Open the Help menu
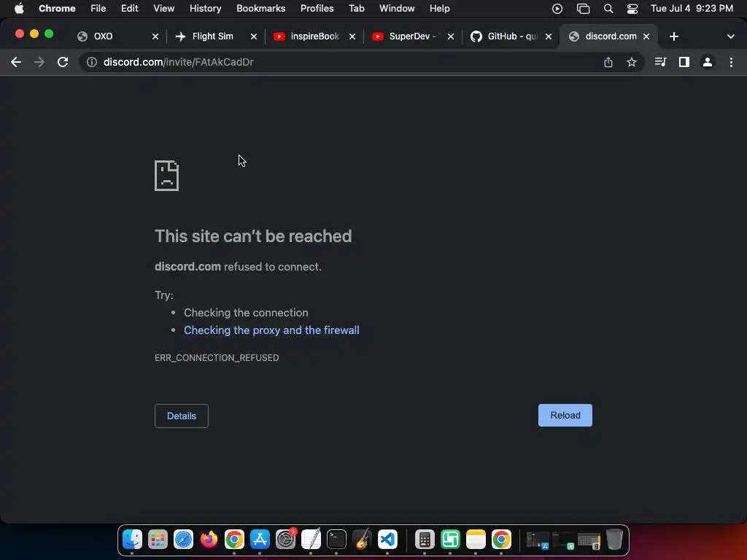The width and height of the screenshot is (747, 560). [x=439, y=9]
